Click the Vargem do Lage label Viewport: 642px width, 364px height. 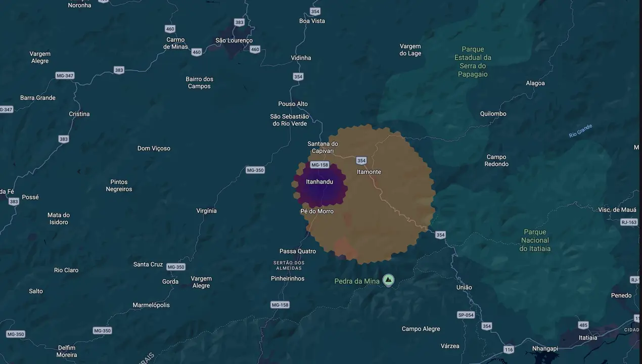pyautogui.click(x=410, y=50)
